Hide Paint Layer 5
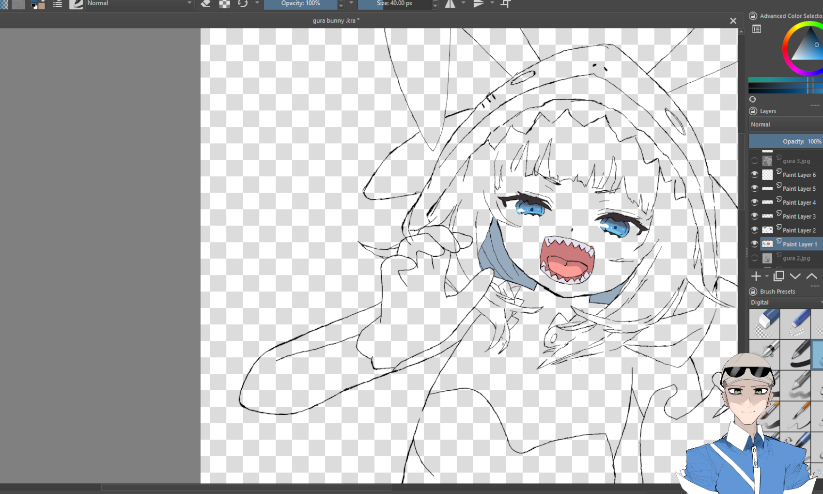The width and height of the screenshot is (823, 494). point(754,188)
